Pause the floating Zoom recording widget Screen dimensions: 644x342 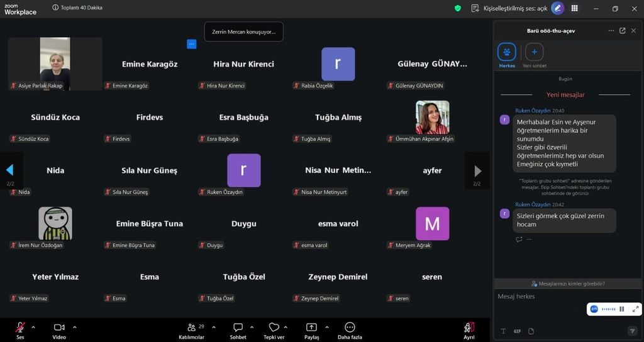(x=622, y=309)
